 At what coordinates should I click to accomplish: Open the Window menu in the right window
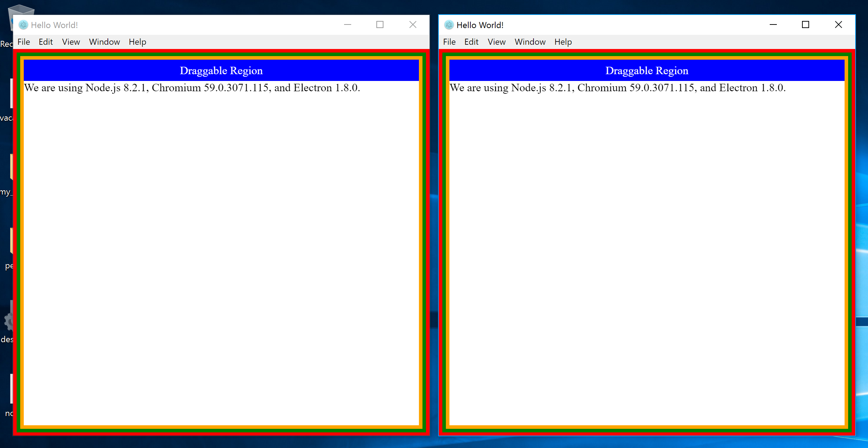tap(530, 42)
